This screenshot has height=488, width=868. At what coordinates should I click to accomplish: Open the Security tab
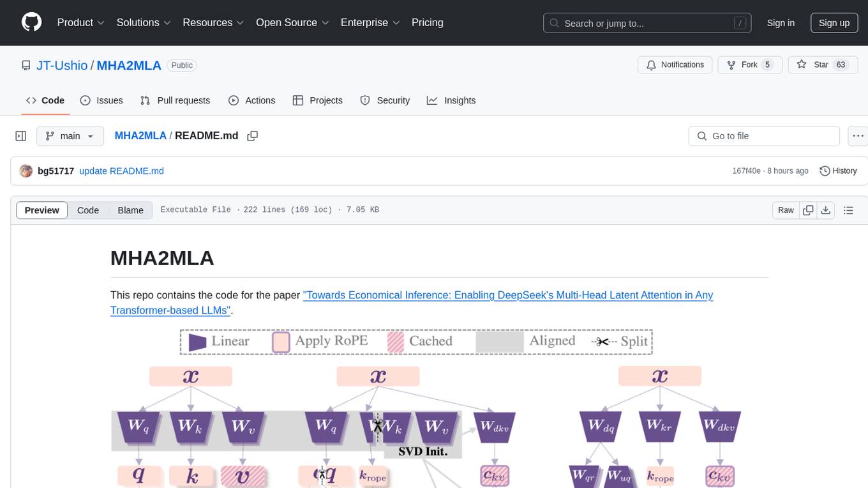[385, 100]
